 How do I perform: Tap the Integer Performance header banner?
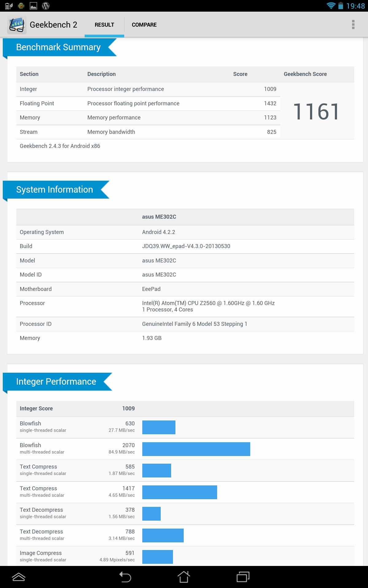click(x=56, y=382)
